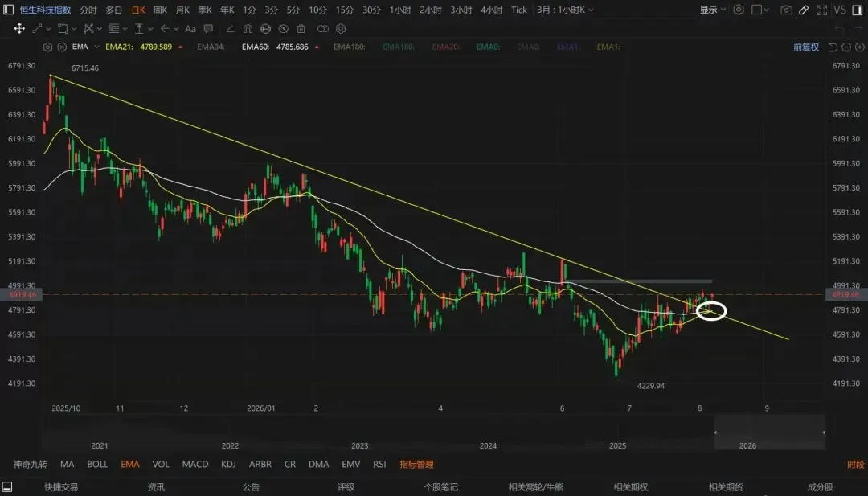Screen dimensions: 868x496
Task: Toggle the BOLL indicator
Action: (97, 465)
